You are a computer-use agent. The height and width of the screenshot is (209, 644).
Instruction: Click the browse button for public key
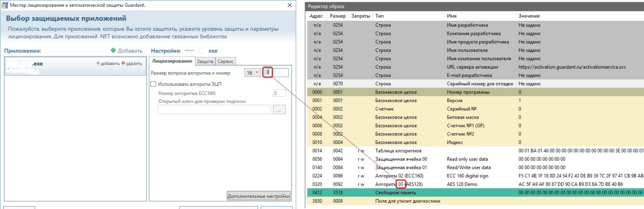(x=279, y=110)
